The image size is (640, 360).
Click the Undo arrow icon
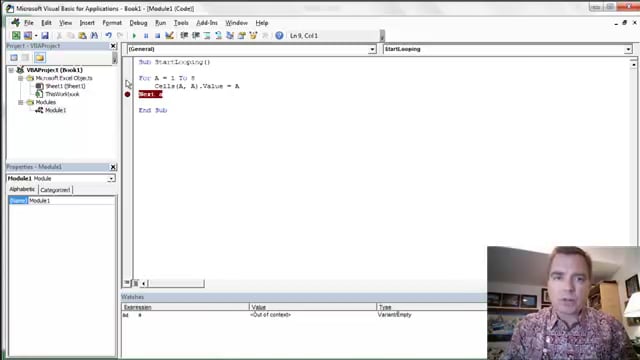(108, 36)
